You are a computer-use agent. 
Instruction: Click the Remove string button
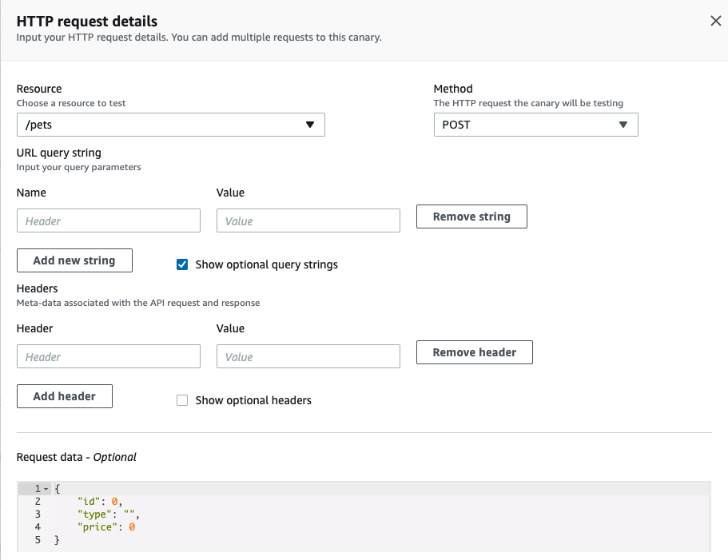(x=471, y=216)
